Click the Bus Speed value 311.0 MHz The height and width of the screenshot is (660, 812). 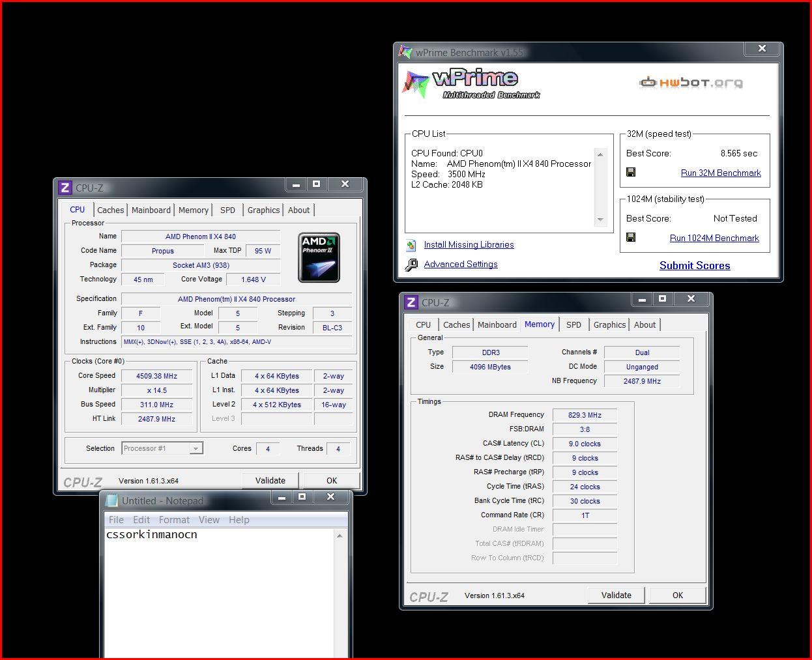(156, 405)
